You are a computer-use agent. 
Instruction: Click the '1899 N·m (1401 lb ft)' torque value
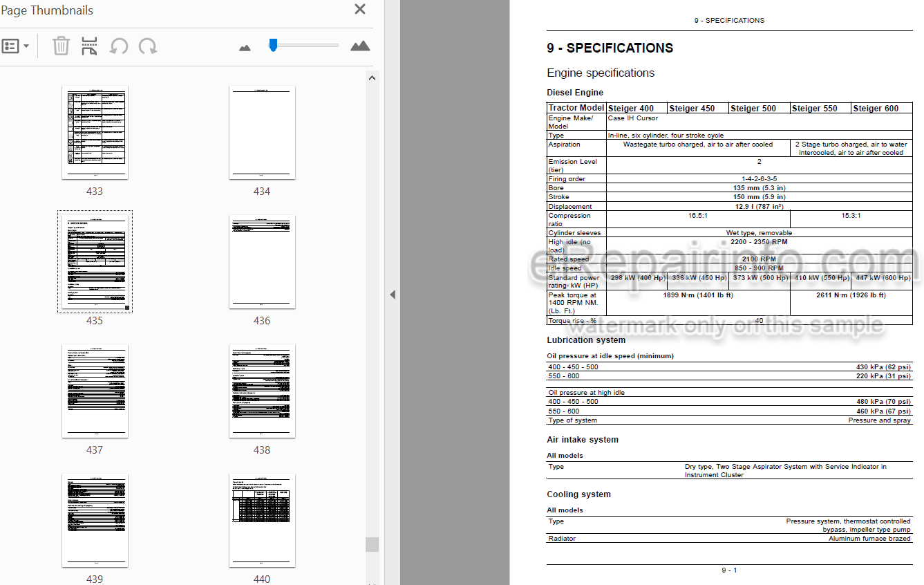click(x=698, y=295)
